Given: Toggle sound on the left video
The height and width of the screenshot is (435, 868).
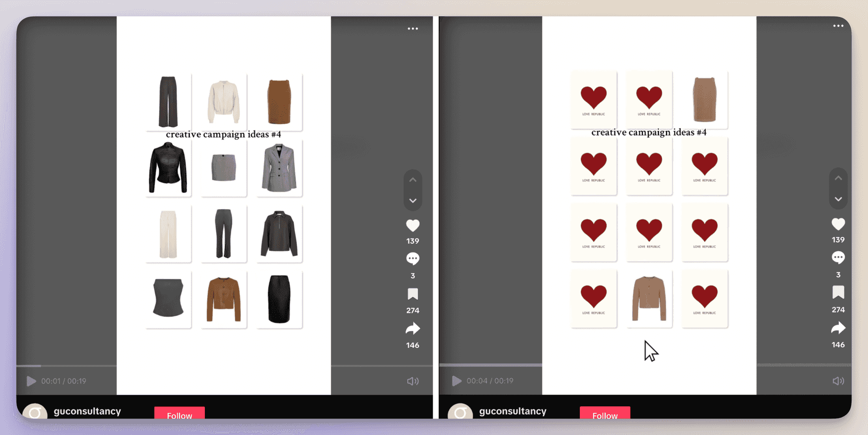Looking at the screenshot, I should pyautogui.click(x=413, y=381).
